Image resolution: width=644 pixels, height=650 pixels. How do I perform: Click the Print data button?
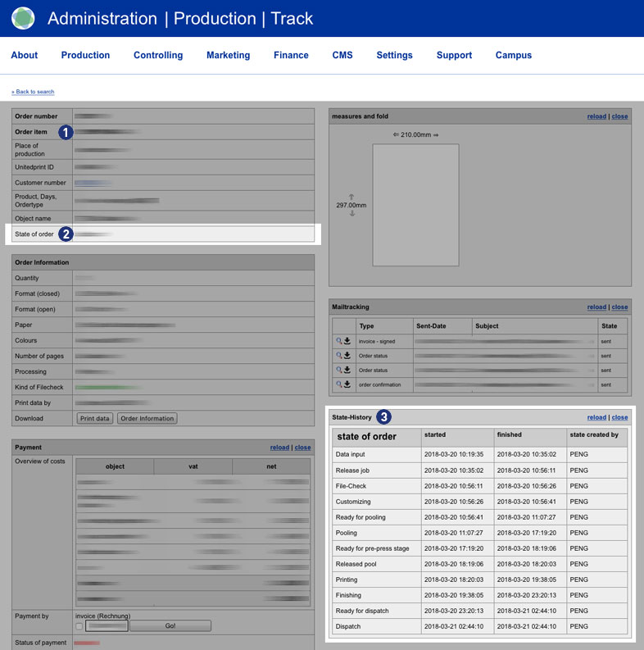(95, 418)
